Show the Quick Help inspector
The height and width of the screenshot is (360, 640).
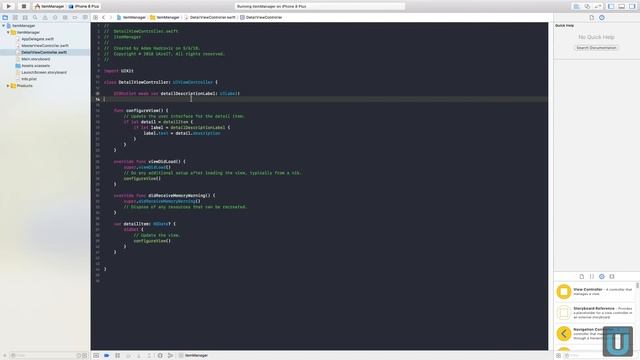(x=602, y=18)
